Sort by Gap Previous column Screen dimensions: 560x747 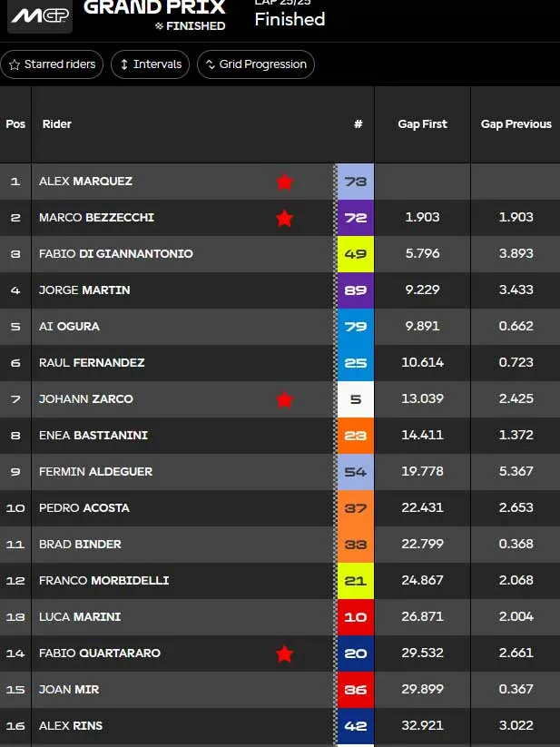(516, 124)
